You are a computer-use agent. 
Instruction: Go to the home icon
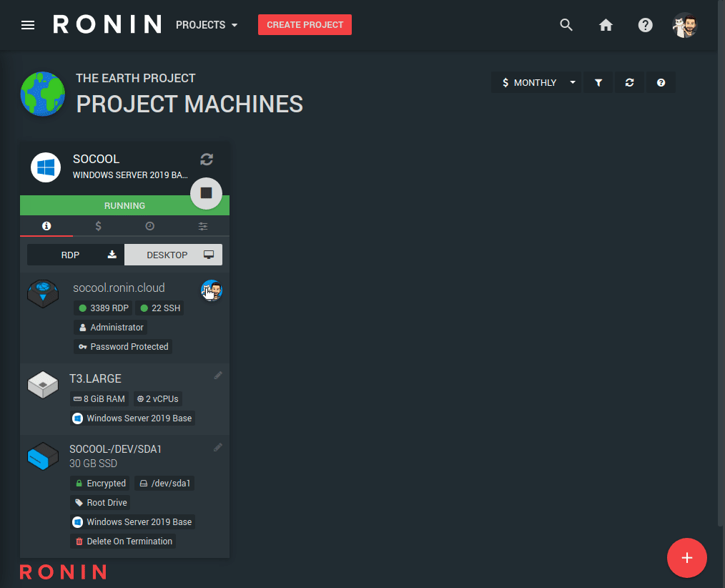pyautogui.click(x=606, y=25)
